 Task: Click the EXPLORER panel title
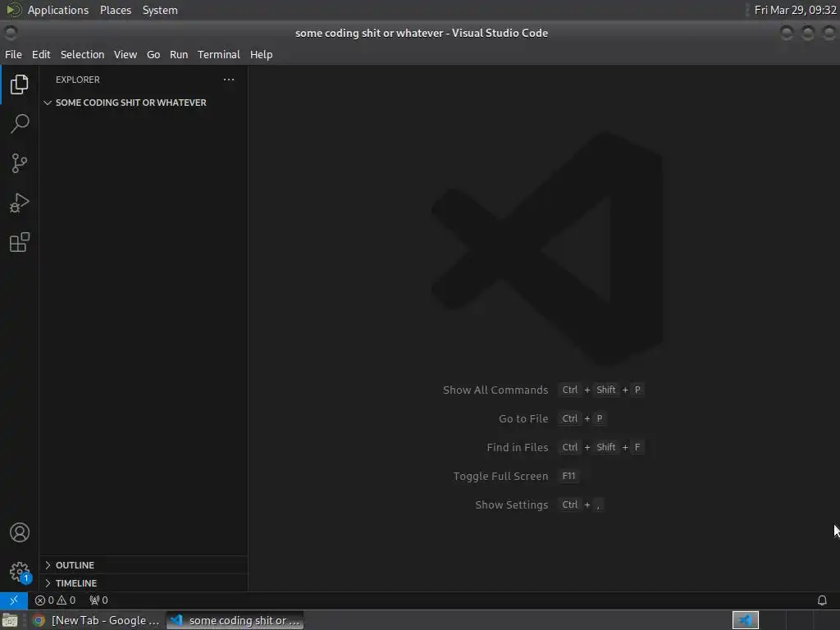(x=78, y=80)
